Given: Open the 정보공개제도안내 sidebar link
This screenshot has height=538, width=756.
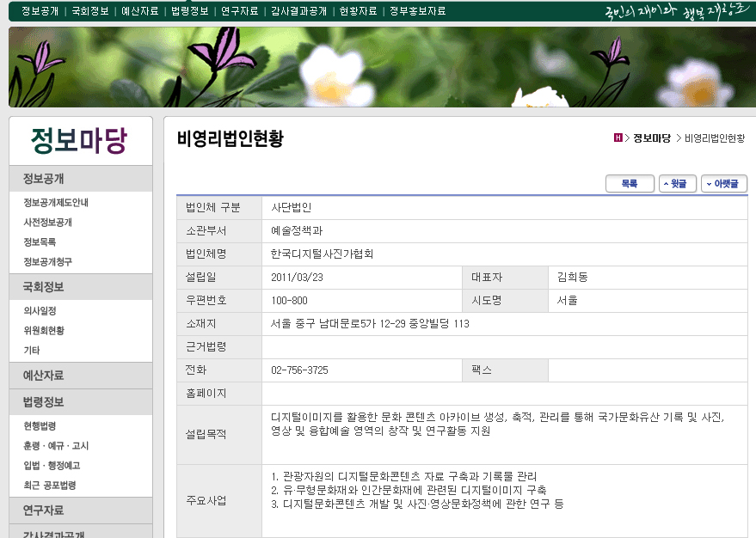Looking at the screenshot, I should pos(56,203).
